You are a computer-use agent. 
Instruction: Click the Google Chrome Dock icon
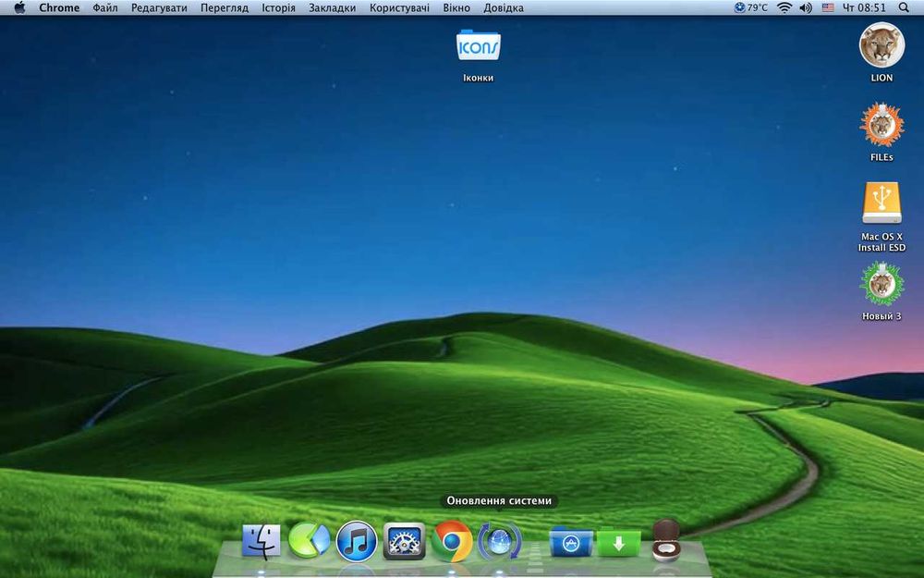point(452,541)
